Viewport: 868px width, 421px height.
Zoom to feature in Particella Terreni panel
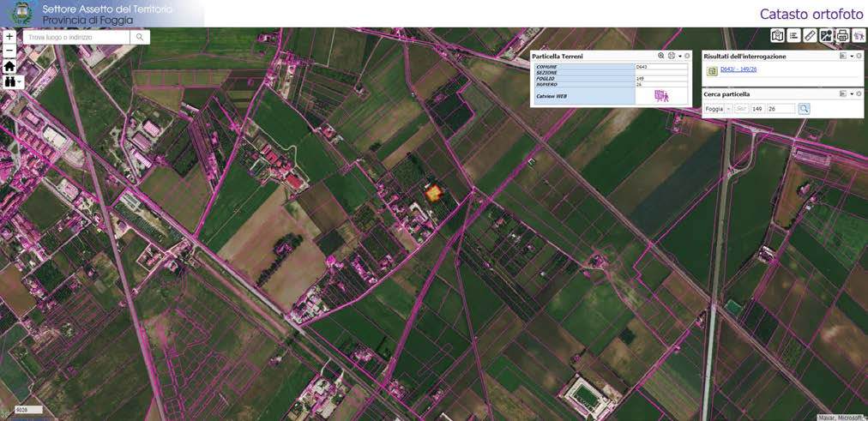[660, 56]
